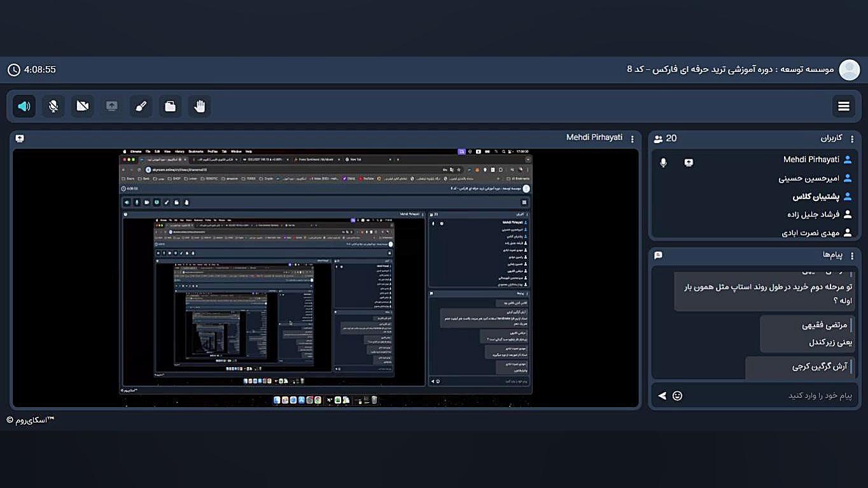The image size is (868, 488).
Task: Click the avatar icon beside امیرحسین حسینی
Action: click(x=848, y=178)
